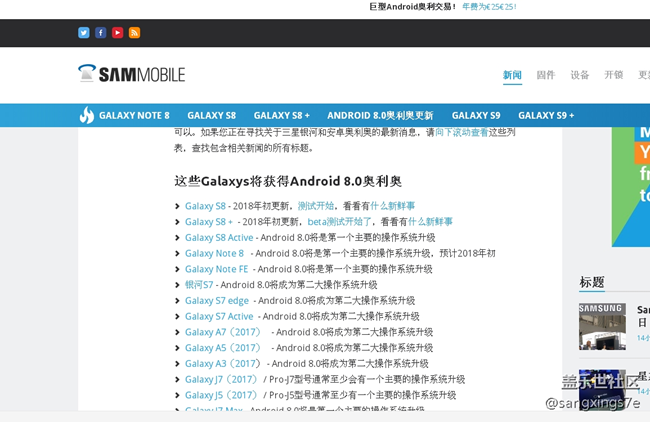Open the Galaxy Note FE link
650x422 pixels.
[216, 269]
